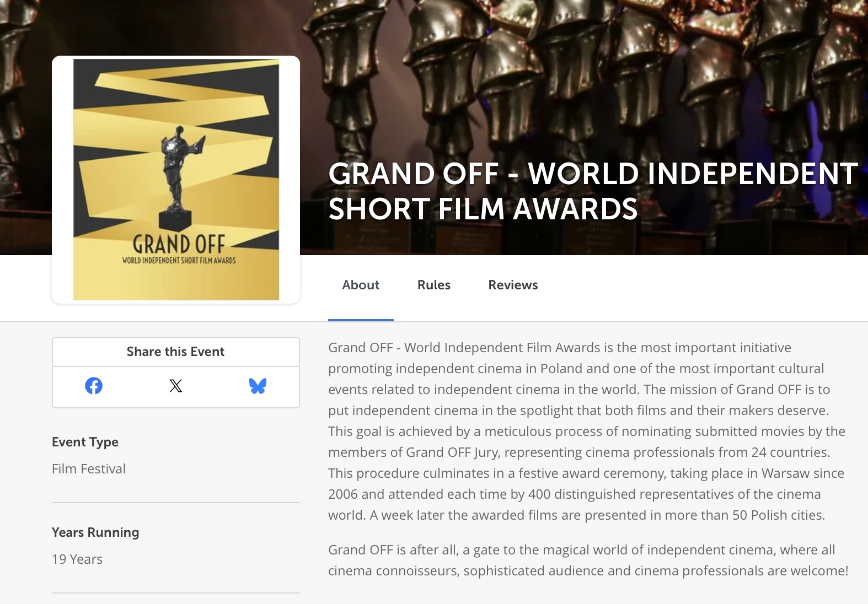
Task: Click the 19 Years value
Action: coord(77,559)
